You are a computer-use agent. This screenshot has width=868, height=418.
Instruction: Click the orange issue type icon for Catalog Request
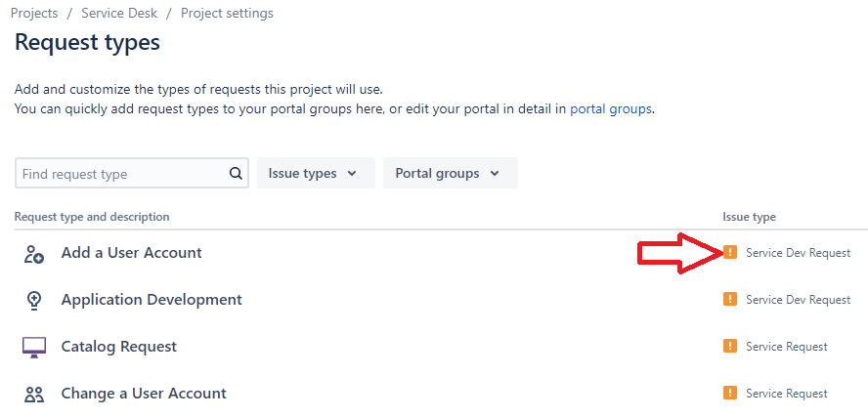[x=730, y=346]
